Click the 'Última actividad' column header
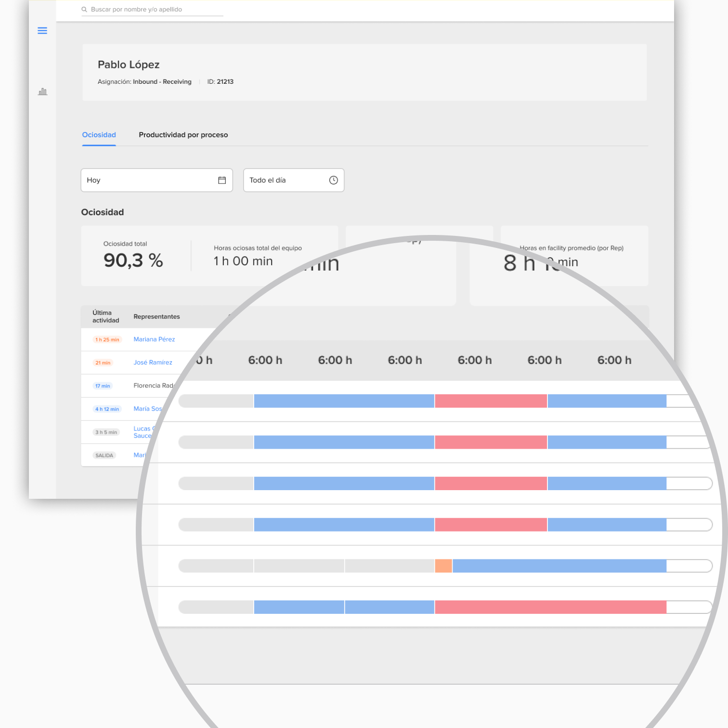Image resolution: width=728 pixels, height=728 pixels. tap(105, 316)
